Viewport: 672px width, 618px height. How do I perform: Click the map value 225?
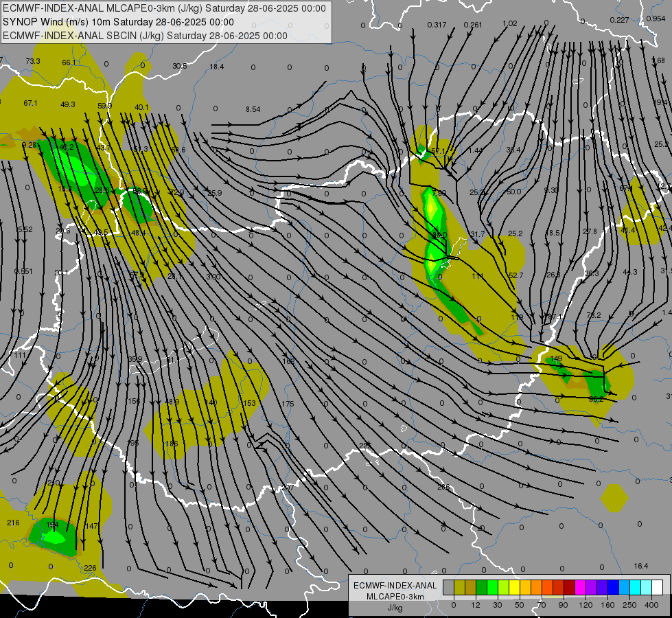tap(364, 446)
